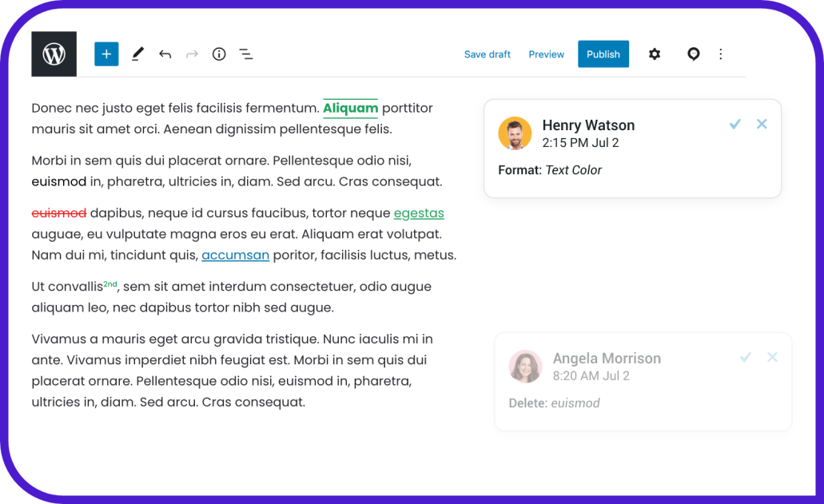The image size is (824, 504).
Task: Open the list view outline icon
Action: click(246, 54)
